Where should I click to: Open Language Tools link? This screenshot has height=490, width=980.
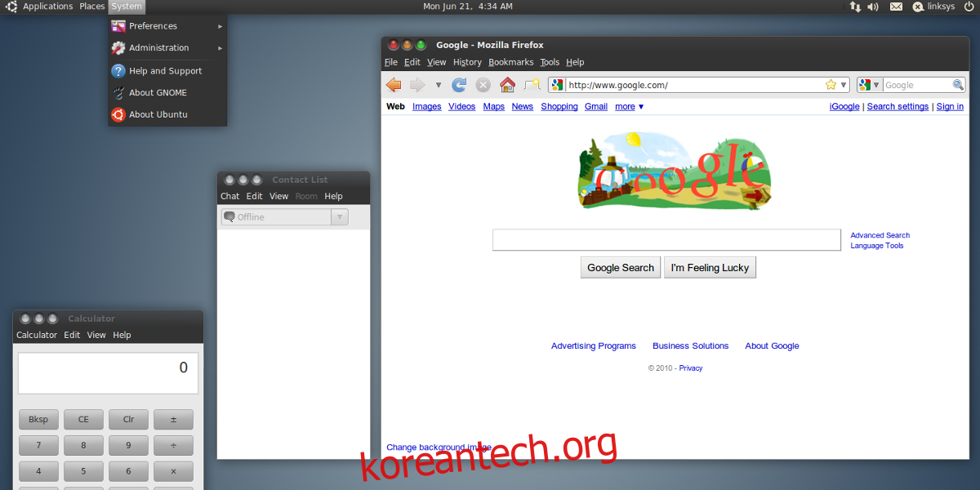click(x=876, y=246)
